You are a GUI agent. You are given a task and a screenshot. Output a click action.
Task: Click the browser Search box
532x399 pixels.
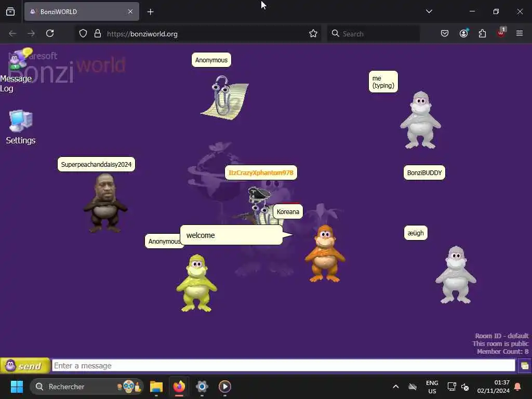pos(373,34)
